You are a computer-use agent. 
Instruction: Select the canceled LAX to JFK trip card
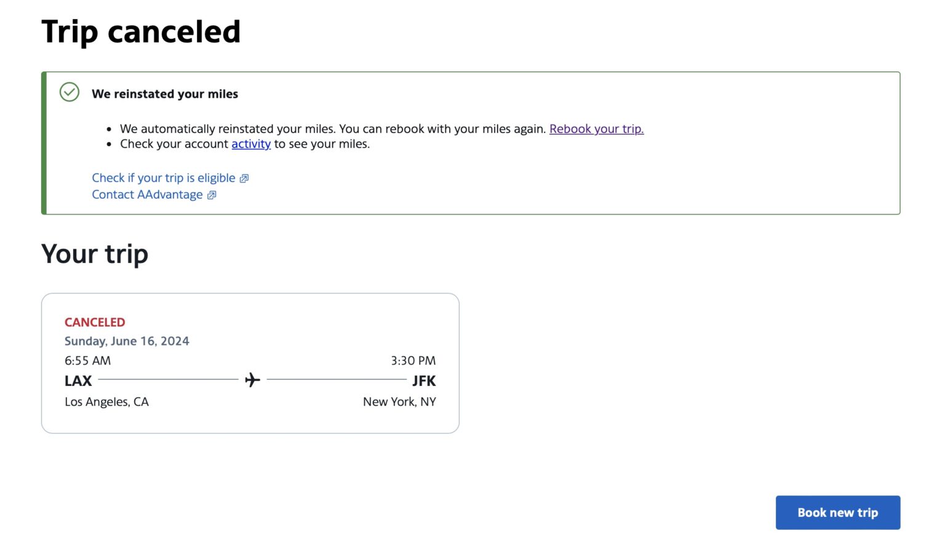[250, 363]
